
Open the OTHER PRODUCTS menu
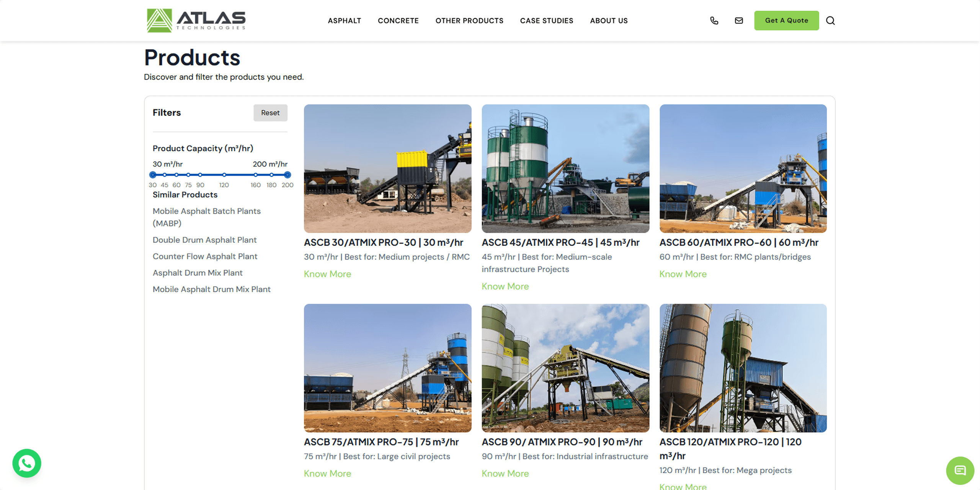469,21
